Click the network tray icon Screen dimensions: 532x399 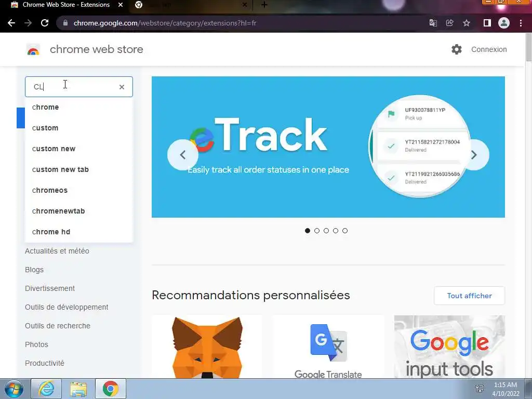click(x=480, y=389)
